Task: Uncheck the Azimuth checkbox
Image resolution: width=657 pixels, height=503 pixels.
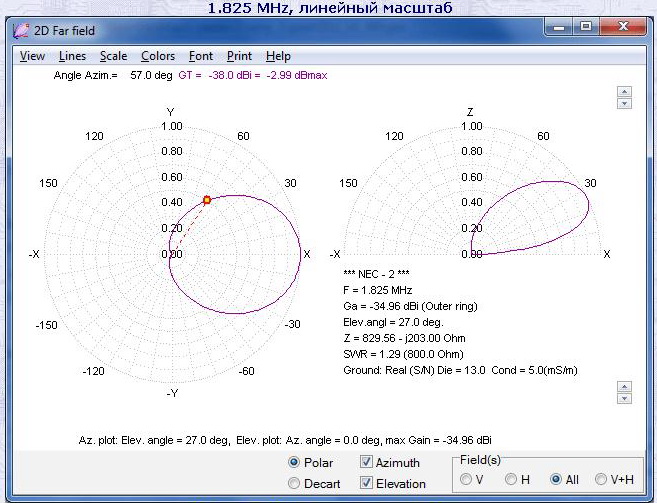Action: (x=367, y=462)
